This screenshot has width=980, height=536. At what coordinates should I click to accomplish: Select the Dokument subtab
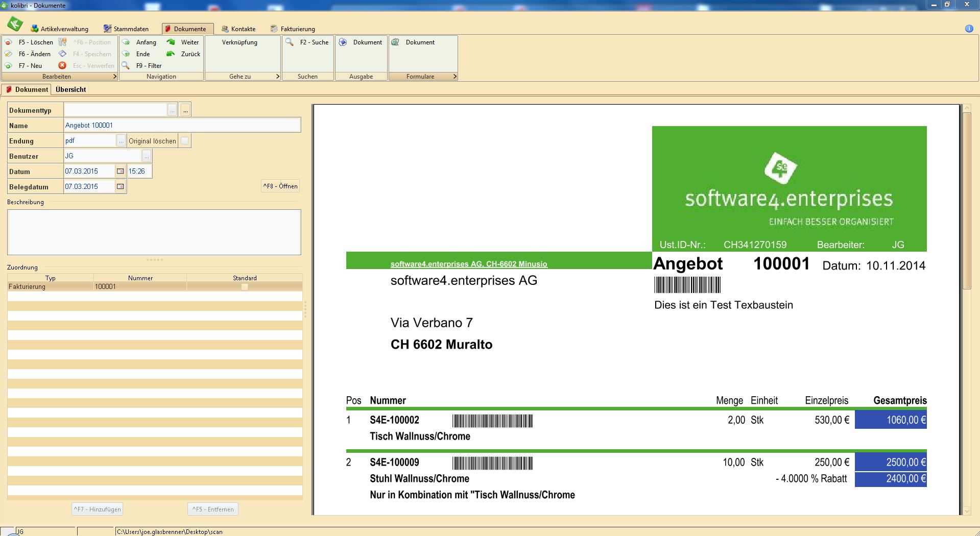click(x=27, y=89)
